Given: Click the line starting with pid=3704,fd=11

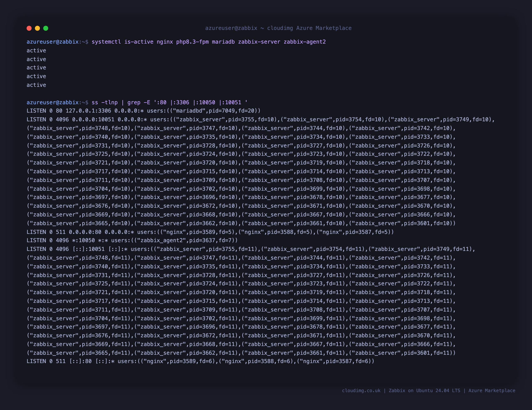Looking at the screenshot, I should pyautogui.click(x=241, y=318).
